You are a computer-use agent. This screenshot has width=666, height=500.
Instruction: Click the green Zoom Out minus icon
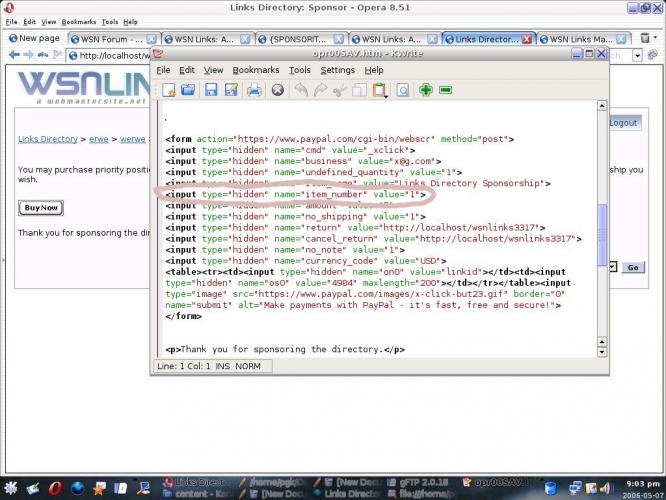[445, 90]
